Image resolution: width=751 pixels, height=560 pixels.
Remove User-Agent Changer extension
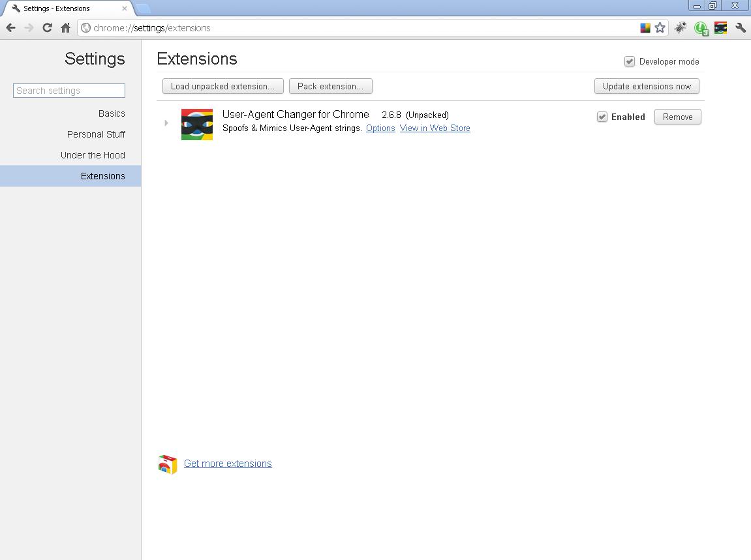coord(677,117)
